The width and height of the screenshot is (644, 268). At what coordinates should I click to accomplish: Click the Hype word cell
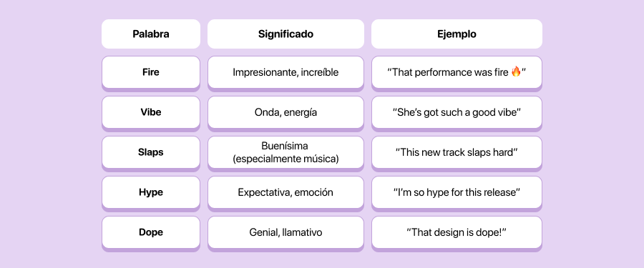click(151, 192)
